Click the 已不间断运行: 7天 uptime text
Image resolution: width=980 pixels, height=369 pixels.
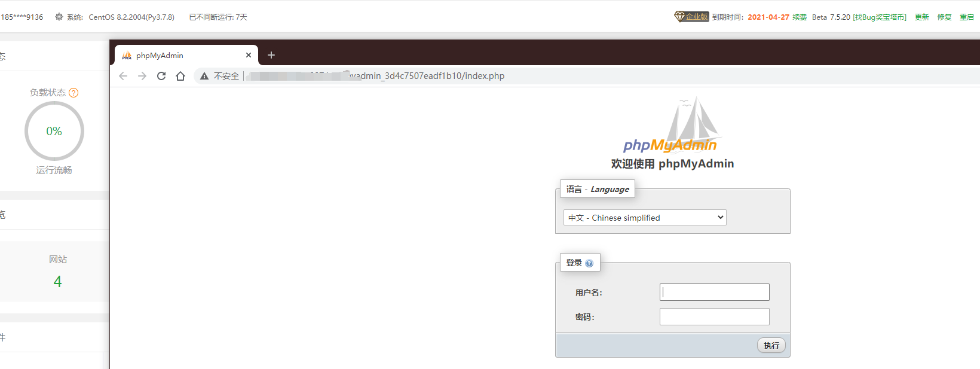pyautogui.click(x=218, y=17)
